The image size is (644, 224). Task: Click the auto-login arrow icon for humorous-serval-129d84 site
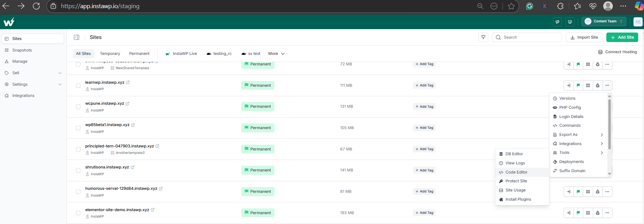[x=569, y=191]
